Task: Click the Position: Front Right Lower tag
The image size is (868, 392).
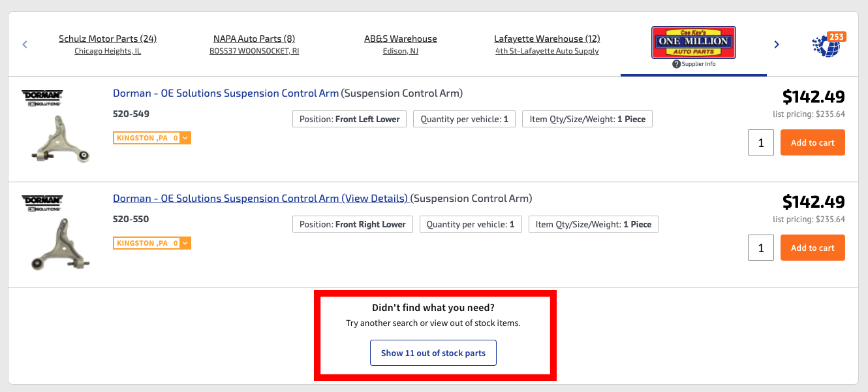Action: [x=352, y=224]
